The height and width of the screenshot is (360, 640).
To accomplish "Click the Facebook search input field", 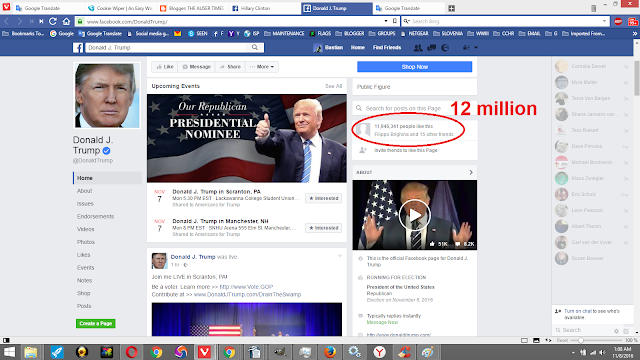I will [167, 48].
